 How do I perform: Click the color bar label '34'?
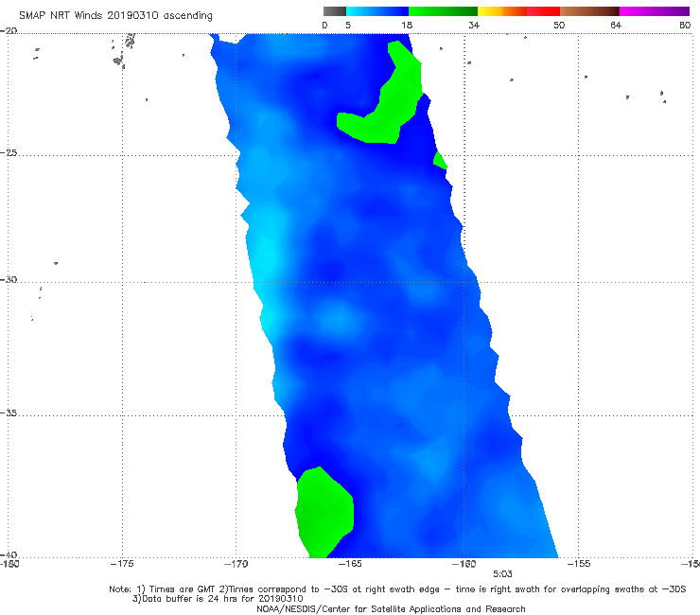click(x=474, y=26)
